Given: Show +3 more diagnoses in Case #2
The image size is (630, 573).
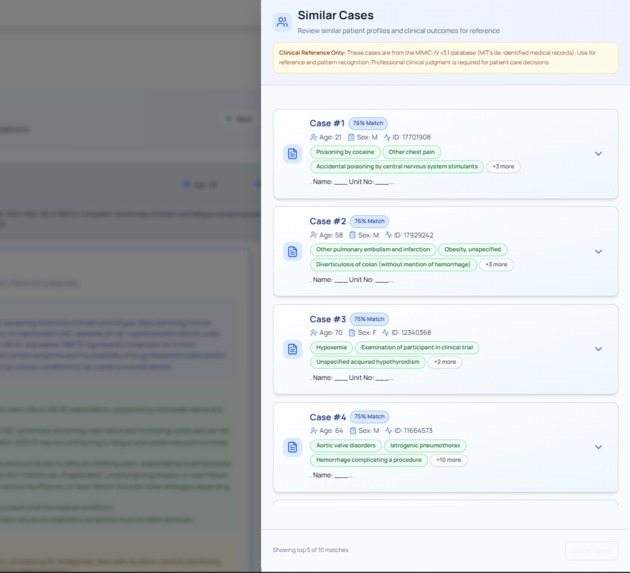Looking at the screenshot, I should coord(496,264).
